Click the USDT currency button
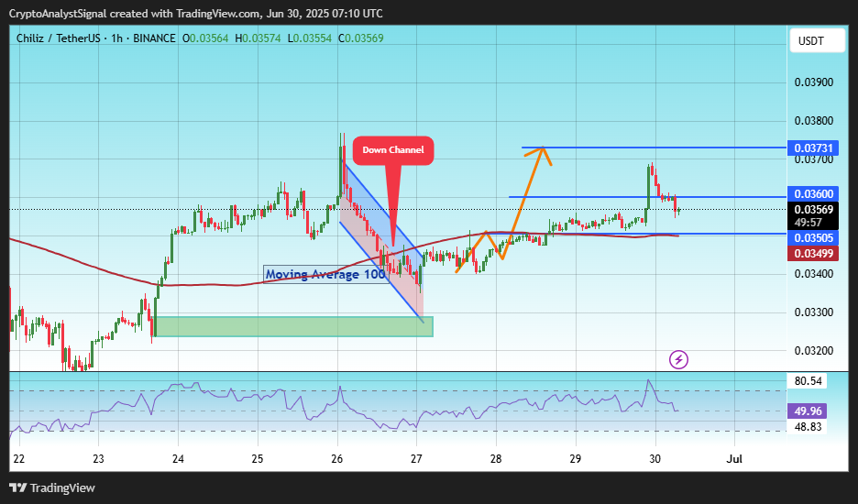Screen dimensions: 858x504 coord(817,41)
